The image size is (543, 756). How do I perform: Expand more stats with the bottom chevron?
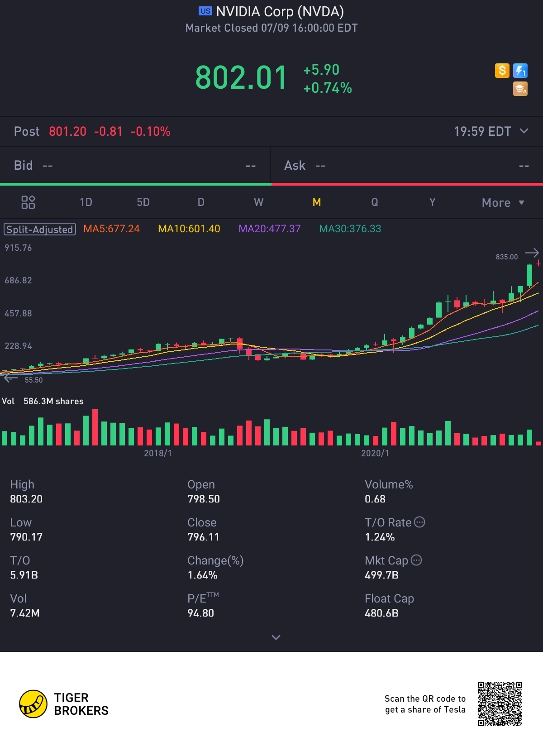(x=276, y=637)
